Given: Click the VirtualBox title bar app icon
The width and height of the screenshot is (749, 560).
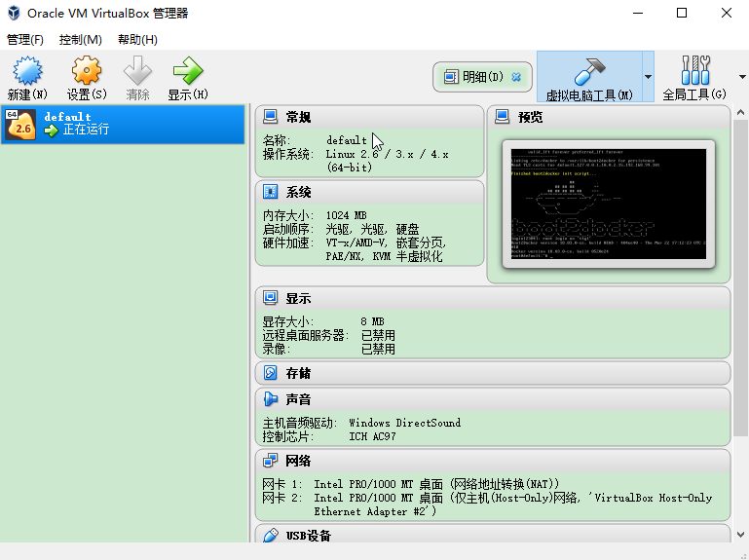Looking at the screenshot, I should coord(14,13).
